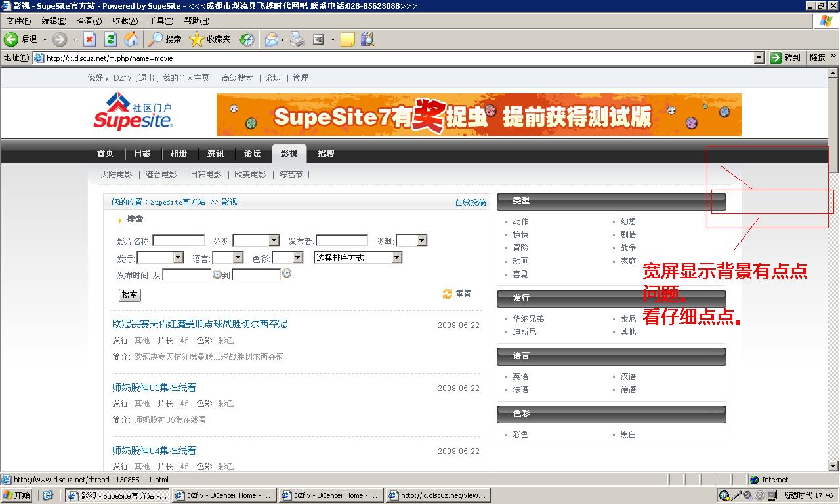This screenshot has width=840, height=504.
Task: Filter by 动作 type link
Action: point(520,222)
